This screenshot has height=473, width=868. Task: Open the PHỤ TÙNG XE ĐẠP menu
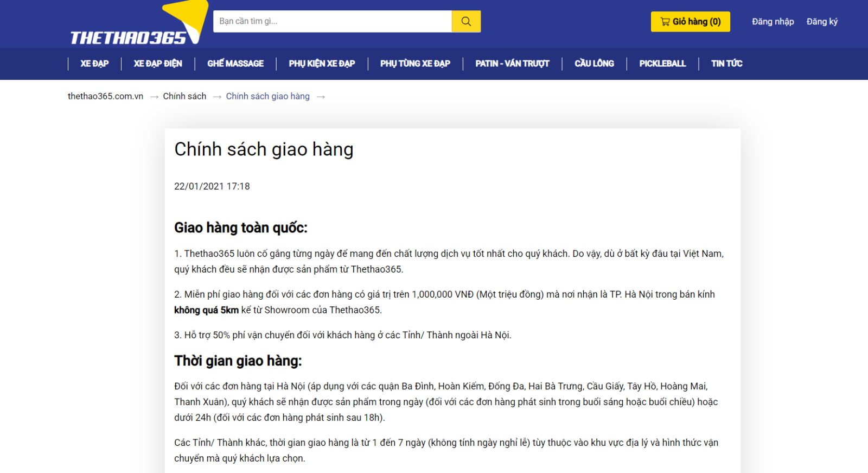coord(415,64)
